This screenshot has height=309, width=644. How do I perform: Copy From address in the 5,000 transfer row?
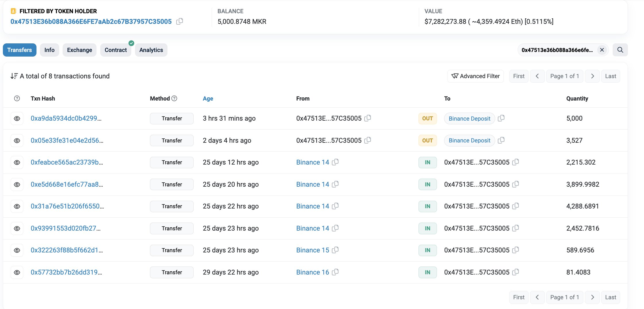(x=368, y=118)
